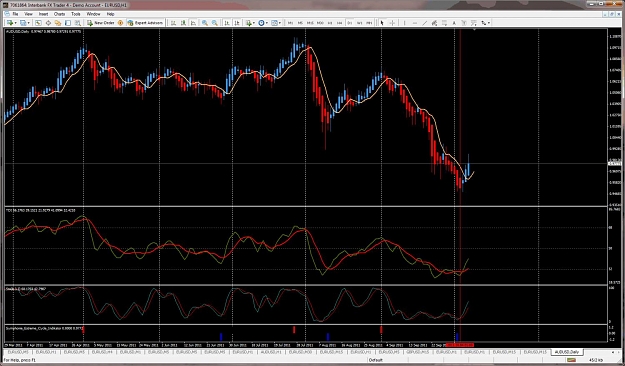Switch to the AUDUSD,Daily chart tab
Image resolution: width=625 pixels, height=366 pixels.
567,352
